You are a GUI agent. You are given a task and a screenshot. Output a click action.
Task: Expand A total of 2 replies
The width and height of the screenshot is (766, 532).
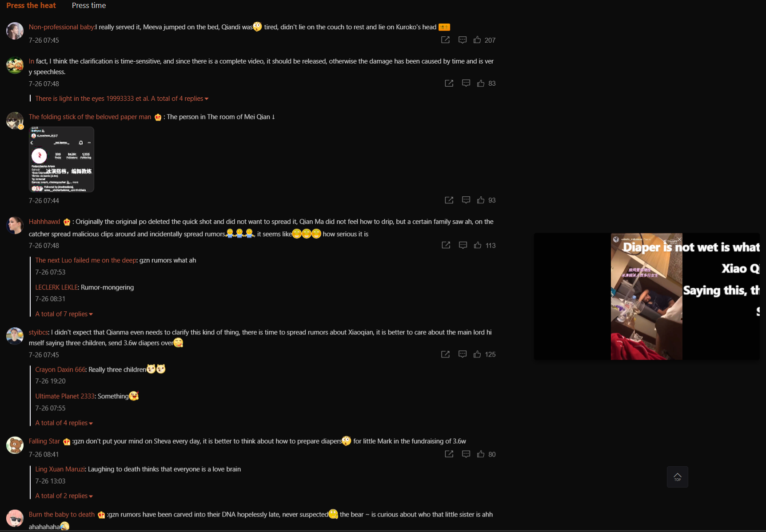(64, 496)
